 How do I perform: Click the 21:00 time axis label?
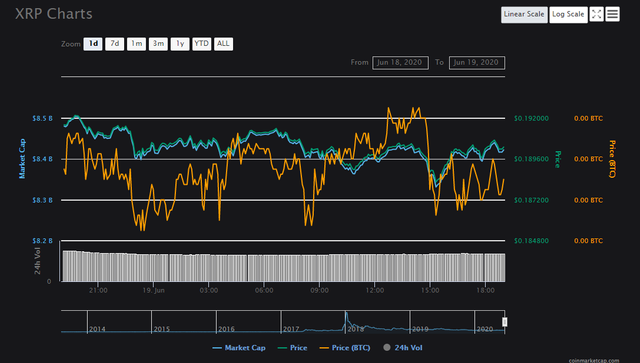coord(98,290)
